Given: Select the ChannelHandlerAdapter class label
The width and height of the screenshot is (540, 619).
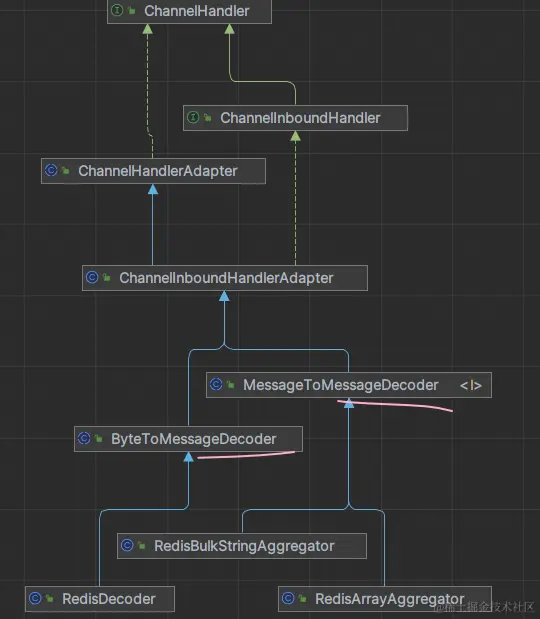Looking at the screenshot, I should 158,171.
